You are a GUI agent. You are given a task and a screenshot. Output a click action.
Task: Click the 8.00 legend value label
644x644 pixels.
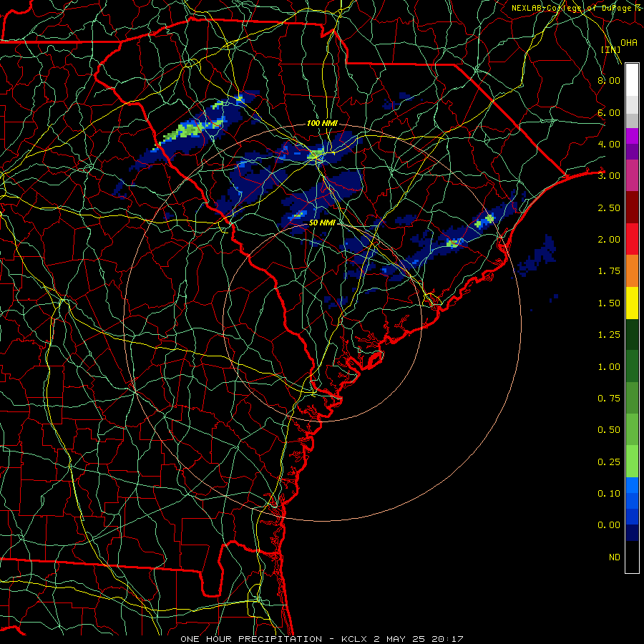[x=609, y=80]
